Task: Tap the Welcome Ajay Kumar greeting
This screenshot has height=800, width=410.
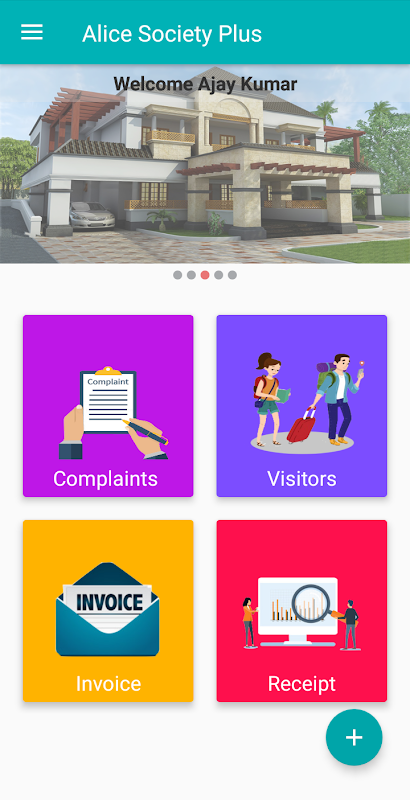Action: point(205,84)
